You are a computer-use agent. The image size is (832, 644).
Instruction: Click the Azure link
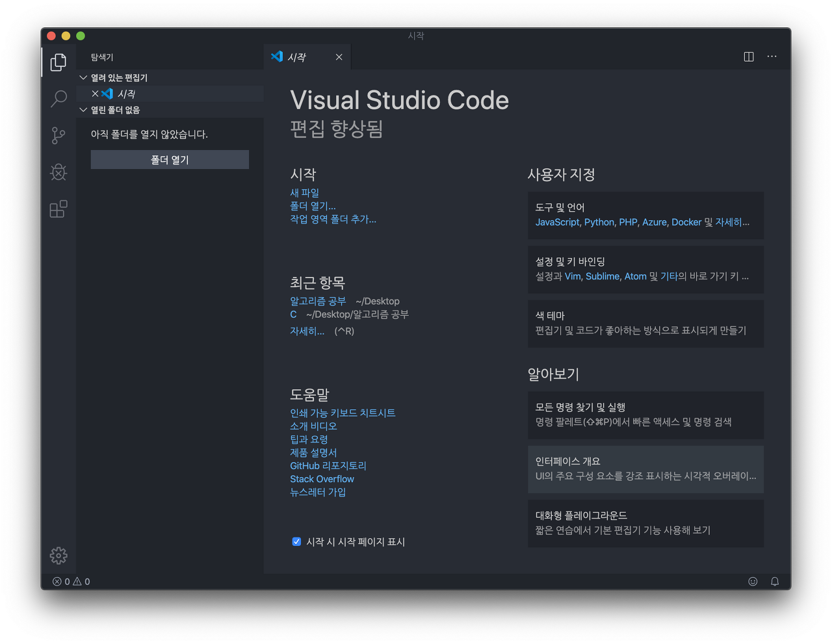pyautogui.click(x=655, y=222)
